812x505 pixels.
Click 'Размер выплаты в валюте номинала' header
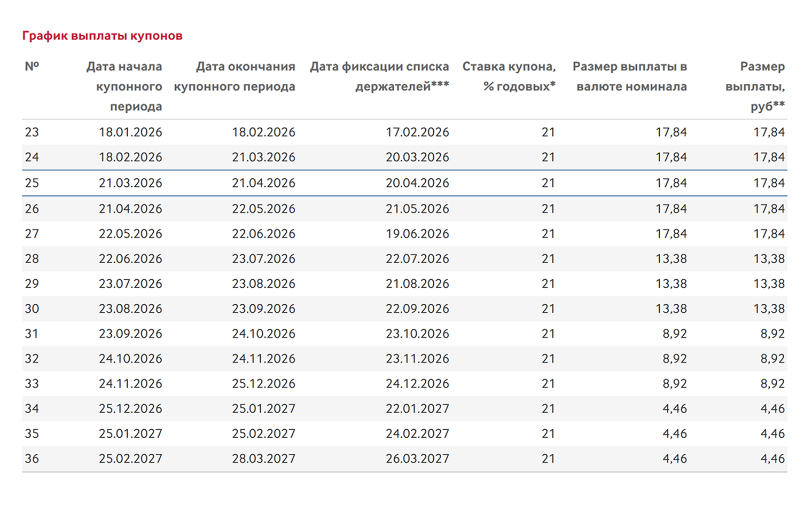pyautogui.click(x=630, y=76)
